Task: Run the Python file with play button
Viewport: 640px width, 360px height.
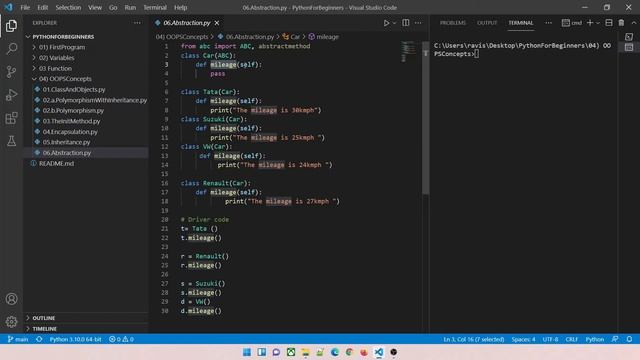Action: [x=386, y=23]
